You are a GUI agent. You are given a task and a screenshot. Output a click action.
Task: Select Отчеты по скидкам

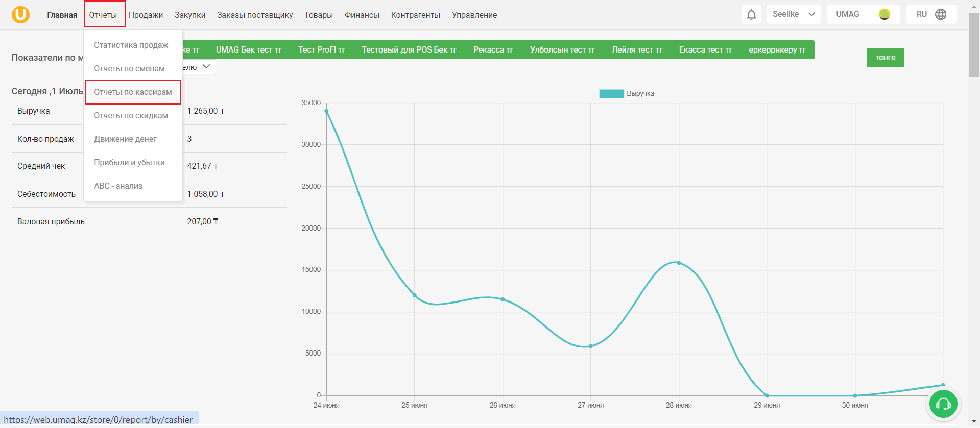click(131, 115)
